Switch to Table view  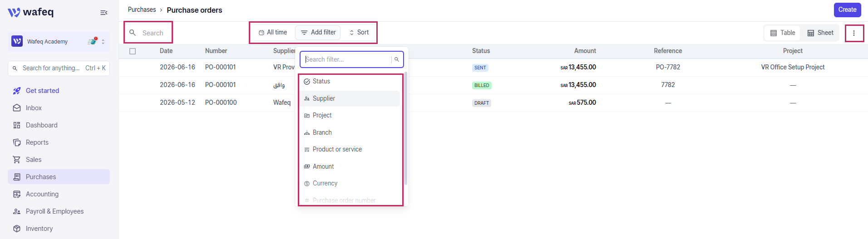[783, 33]
